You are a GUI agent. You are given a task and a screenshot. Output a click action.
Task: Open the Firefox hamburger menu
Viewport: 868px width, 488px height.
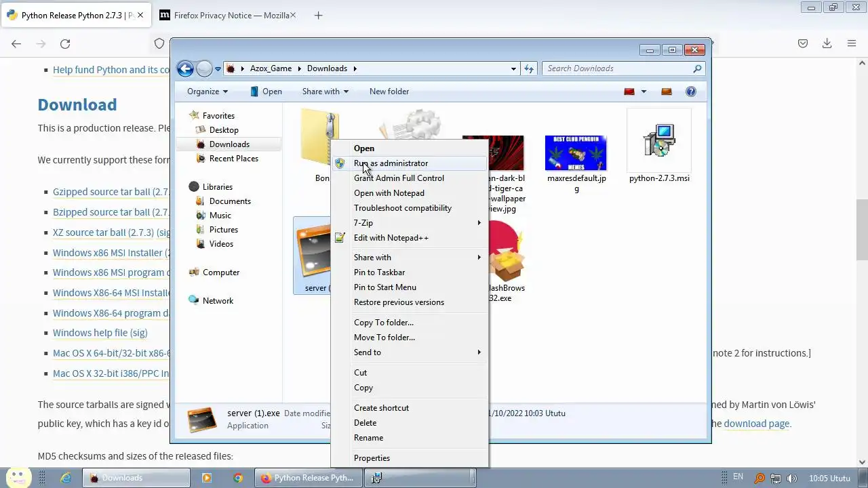click(x=852, y=43)
